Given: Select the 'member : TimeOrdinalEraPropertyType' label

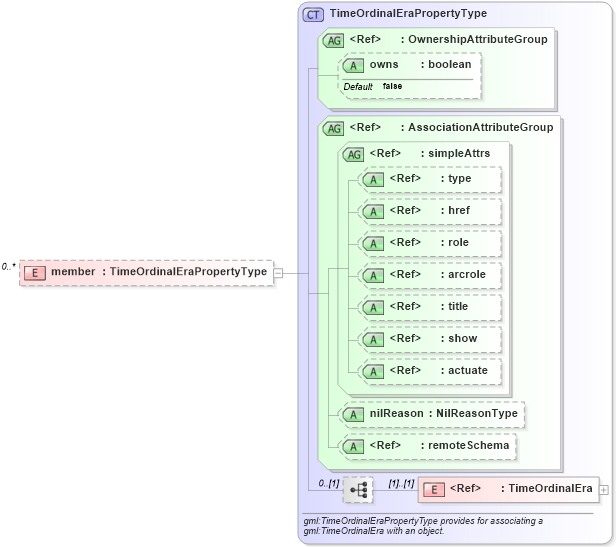Looking at the screenshot, I should coord(159,272).
